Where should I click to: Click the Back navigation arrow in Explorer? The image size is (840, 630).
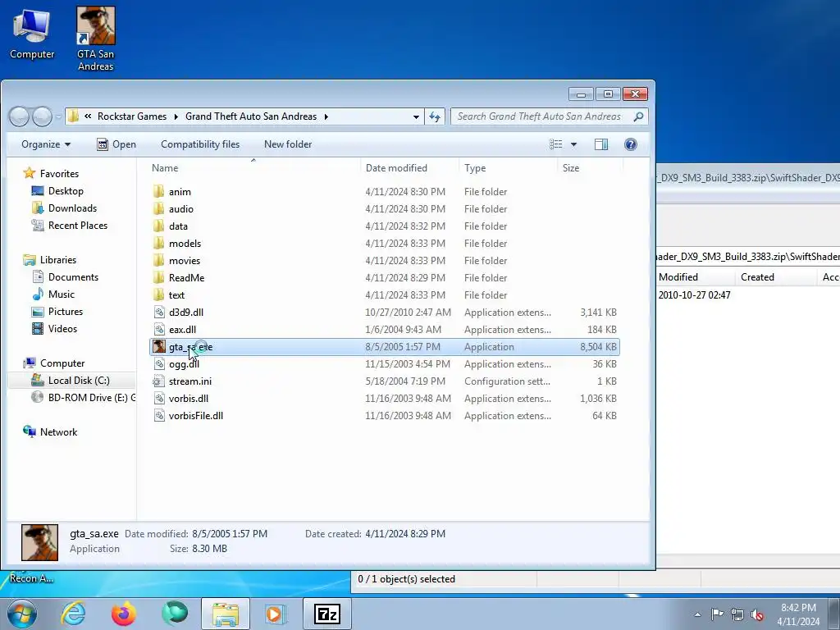click(20, 116)
